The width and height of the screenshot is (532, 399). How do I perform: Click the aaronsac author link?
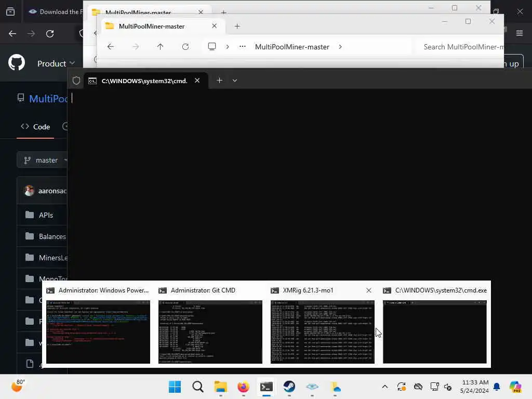[x=52, y=191]
